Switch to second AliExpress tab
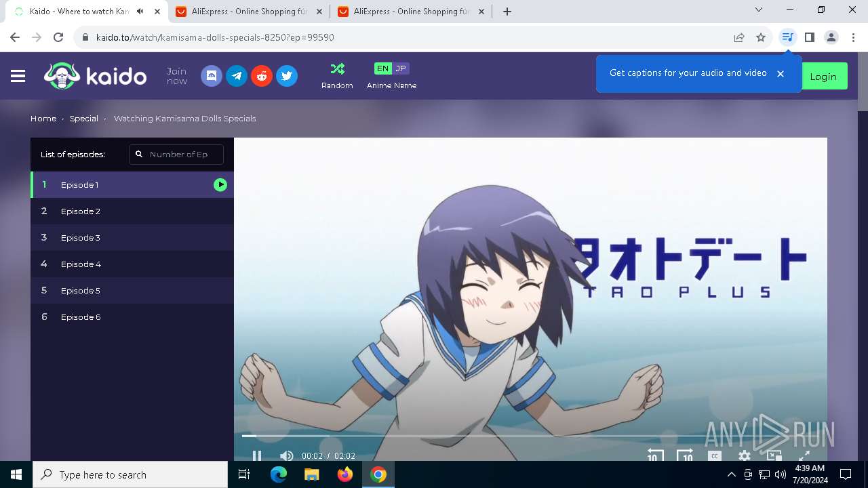Viewport: 868px width, 488px height. [410, 12]
